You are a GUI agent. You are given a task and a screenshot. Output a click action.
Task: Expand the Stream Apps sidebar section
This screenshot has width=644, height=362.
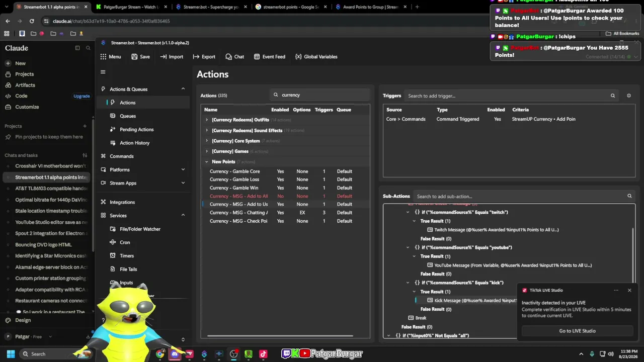point(183,183)
